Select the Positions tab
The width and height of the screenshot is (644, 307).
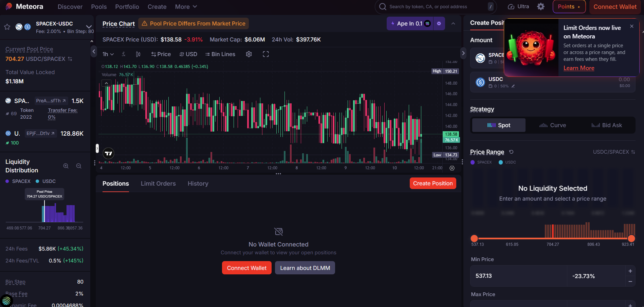(116, 184)
